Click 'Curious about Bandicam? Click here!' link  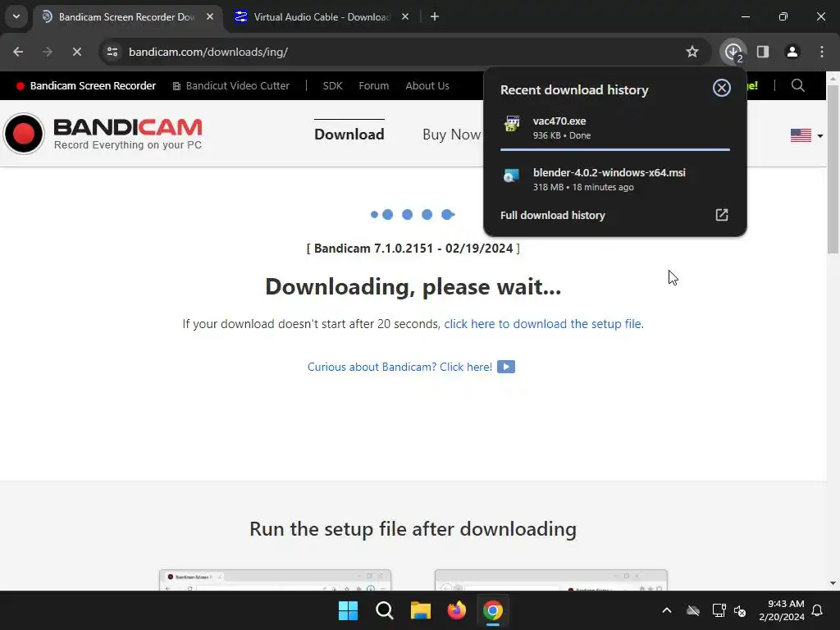point(399,367)
